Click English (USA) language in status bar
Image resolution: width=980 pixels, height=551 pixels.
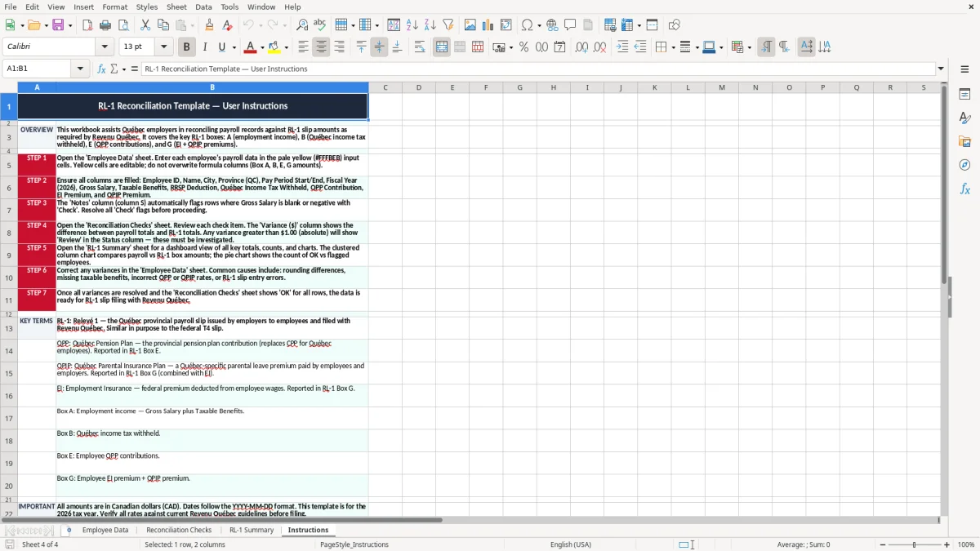[571, 544]
